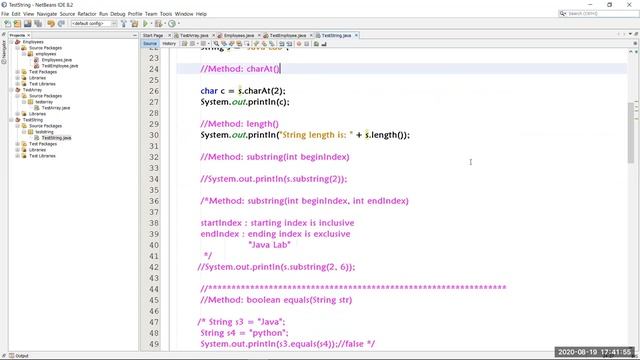Click the red Start Macro Recording icon
This screenshot has width=640, height=360.
point(298,44)
